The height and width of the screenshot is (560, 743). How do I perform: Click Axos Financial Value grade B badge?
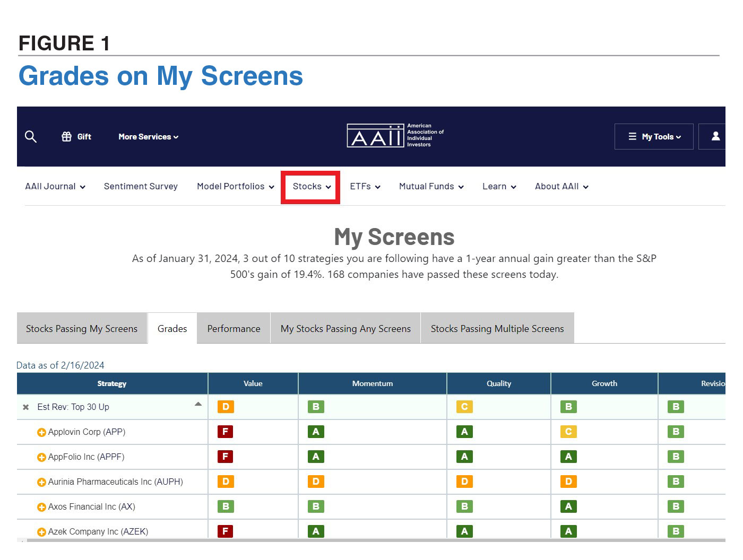(226, 506)
